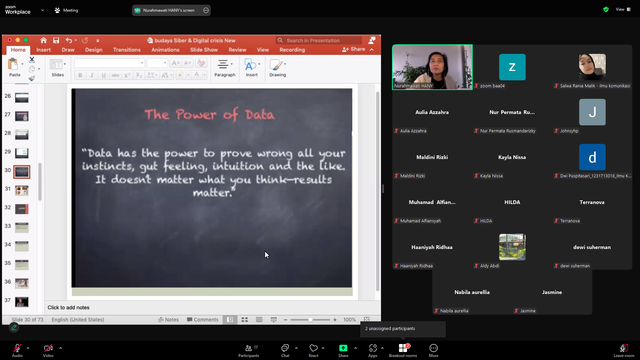Expand audio options arrow next to Audio
The image size is (640, 360).
pos(28,348)
